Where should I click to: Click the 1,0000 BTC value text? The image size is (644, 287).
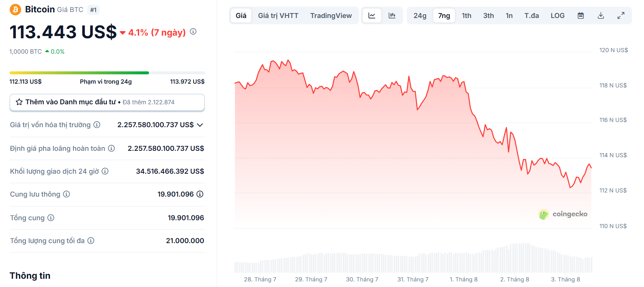26,51
